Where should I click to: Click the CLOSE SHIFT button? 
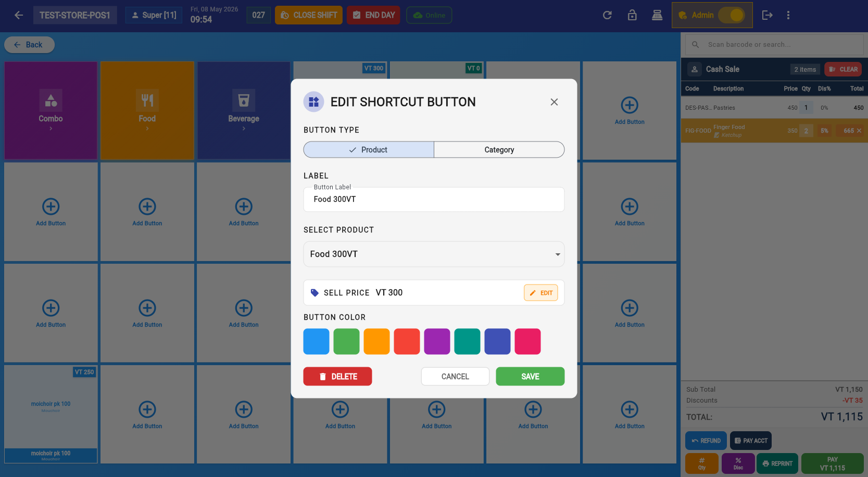click(x=309, y=15)
